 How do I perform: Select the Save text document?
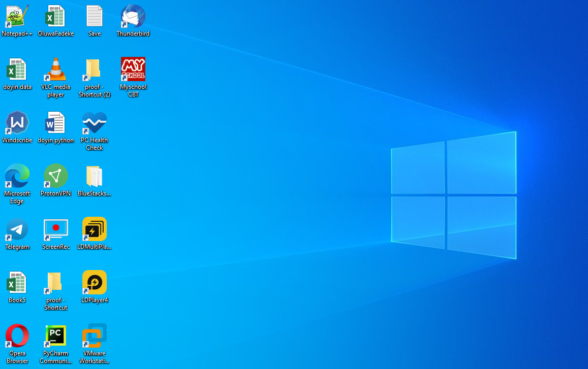tap(95, 17)
